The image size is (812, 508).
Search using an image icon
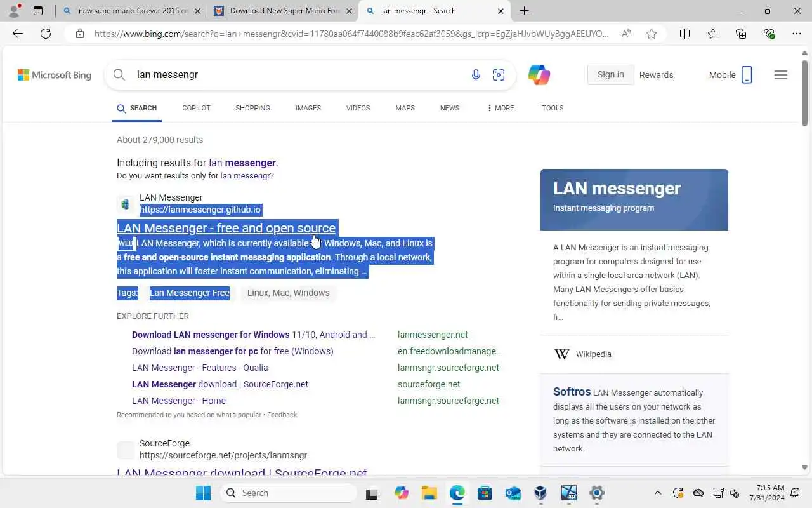(x=499, y=75)
